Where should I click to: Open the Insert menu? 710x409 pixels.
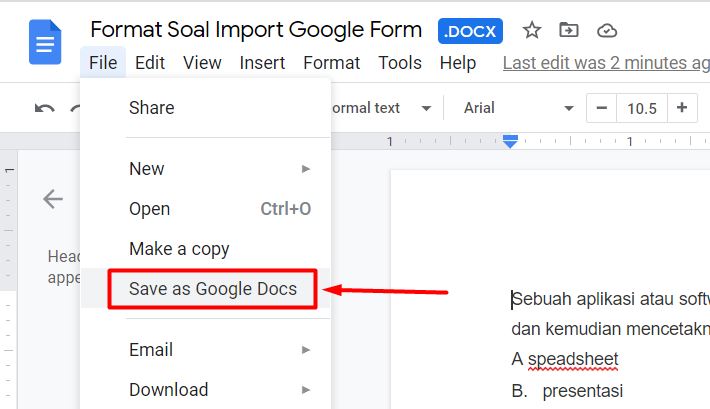coord(262,63)
